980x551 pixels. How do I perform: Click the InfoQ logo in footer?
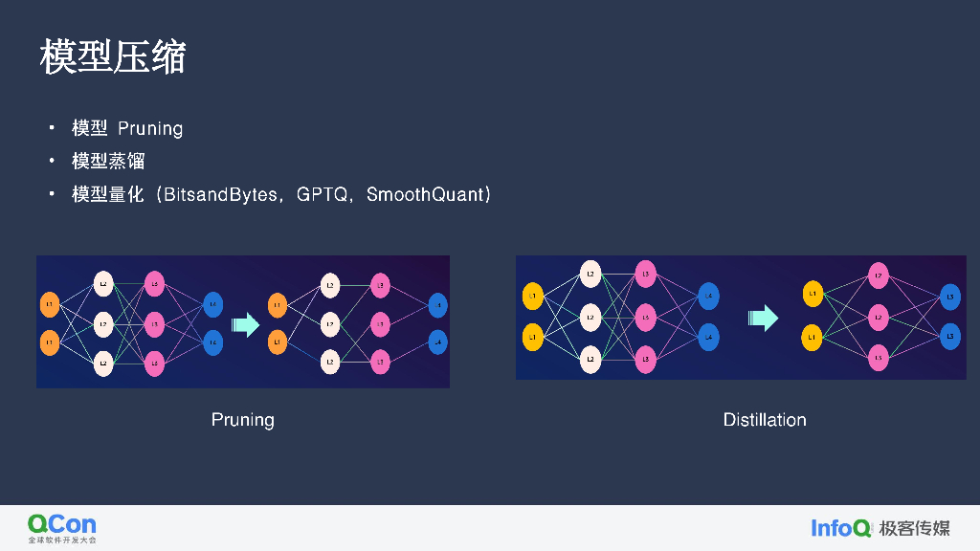tap(840, 527)
